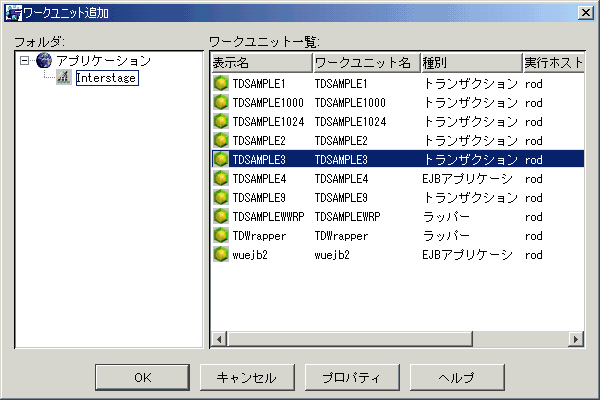Select the wuejb2 display name
Screen dimensions: 600x400
250,255
